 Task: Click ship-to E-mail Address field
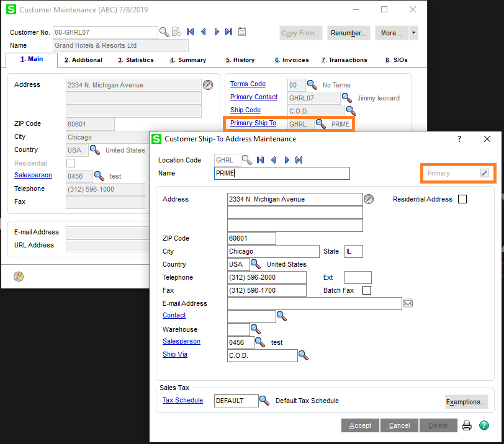[314, 303]
